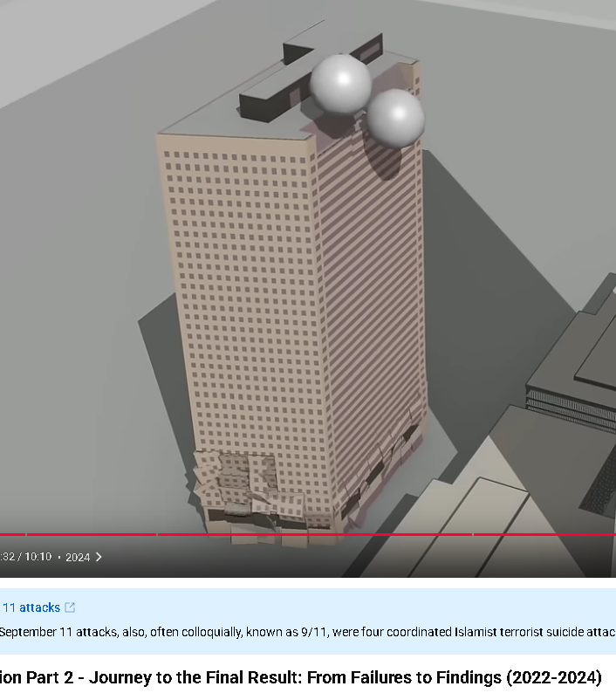
Task: Click the video time display 10:10
Action: (x=38, y=557)
